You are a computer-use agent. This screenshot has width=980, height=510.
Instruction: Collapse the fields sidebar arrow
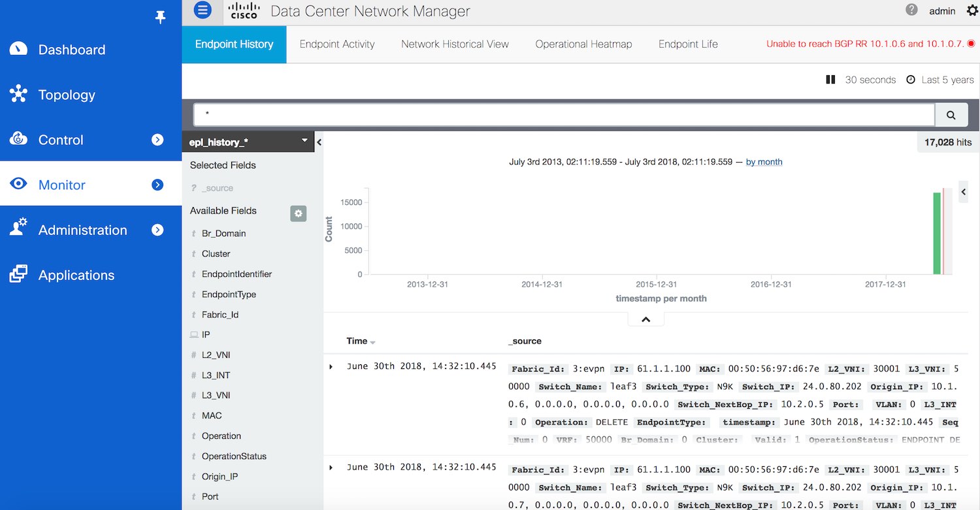319,142
